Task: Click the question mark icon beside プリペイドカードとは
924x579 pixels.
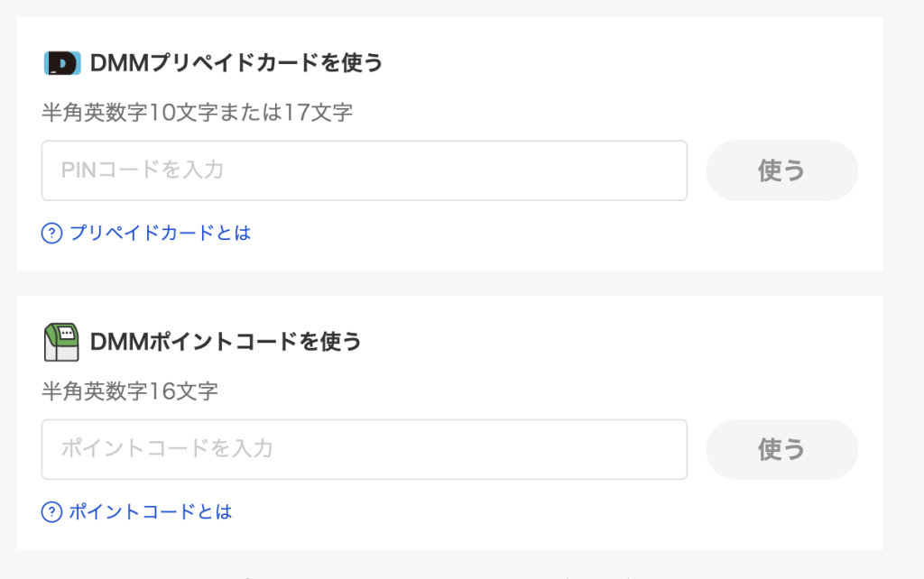Action: coord(51,234)
